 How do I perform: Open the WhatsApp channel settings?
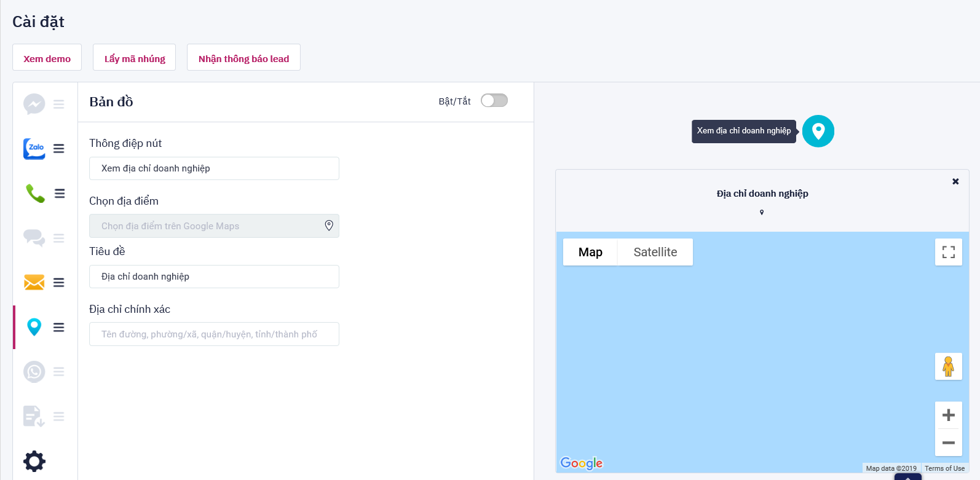click(34, 371)
